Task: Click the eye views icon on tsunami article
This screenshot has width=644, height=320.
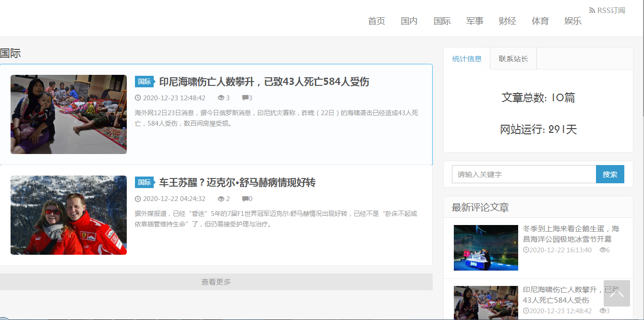Action: point(221,98)
